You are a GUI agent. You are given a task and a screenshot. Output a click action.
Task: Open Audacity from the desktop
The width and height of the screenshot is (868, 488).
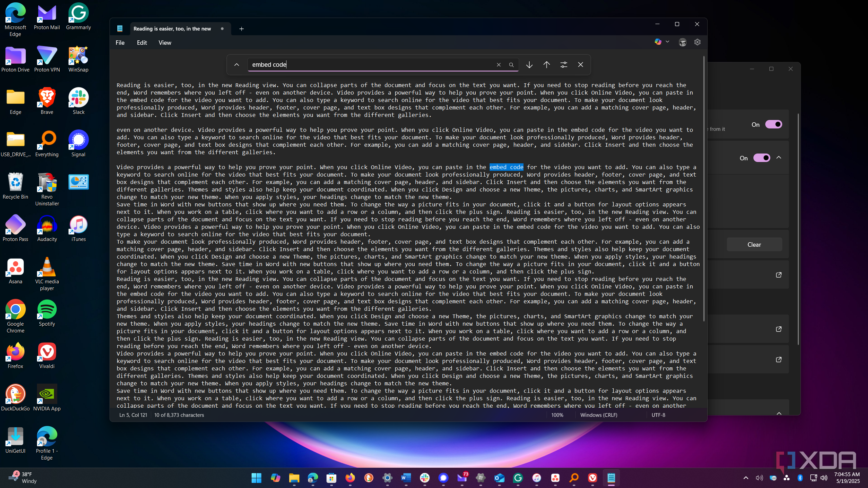click(47, 228)
